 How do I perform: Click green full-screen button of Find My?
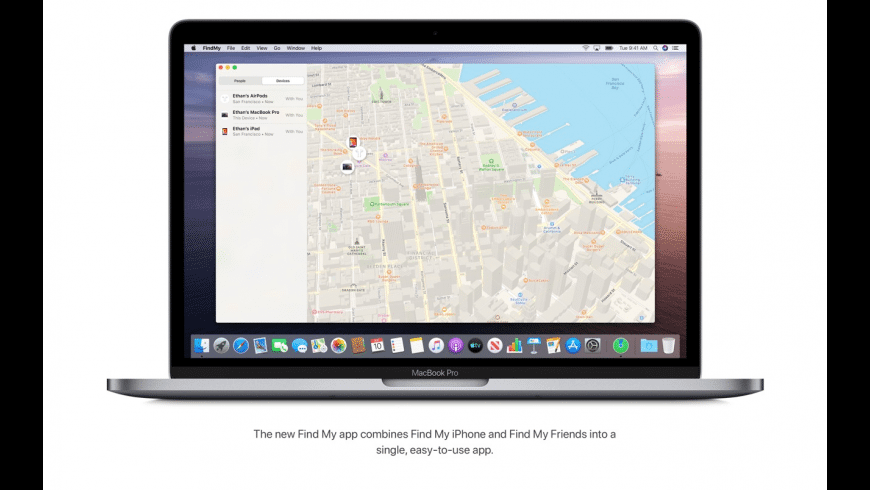(x=235, y=68)
